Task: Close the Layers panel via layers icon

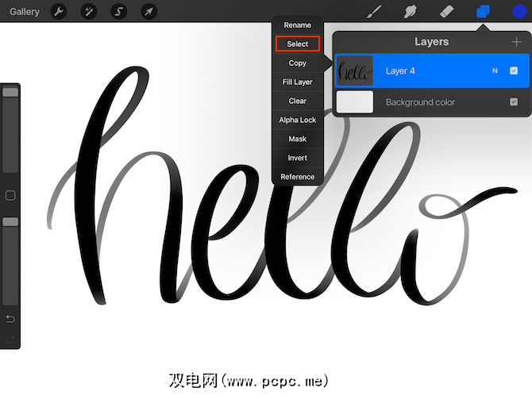Action: pos(483,12)
